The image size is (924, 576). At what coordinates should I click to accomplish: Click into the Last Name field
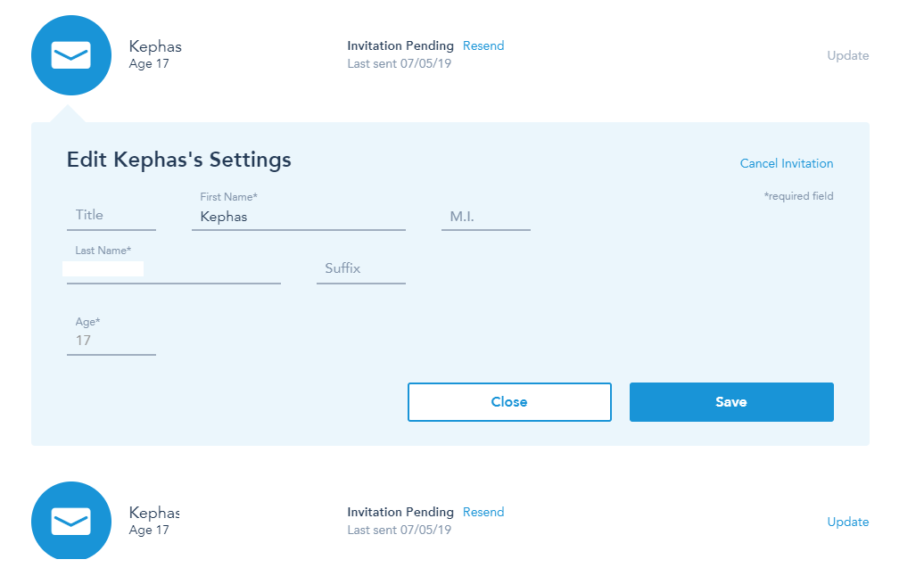(173, 268)
